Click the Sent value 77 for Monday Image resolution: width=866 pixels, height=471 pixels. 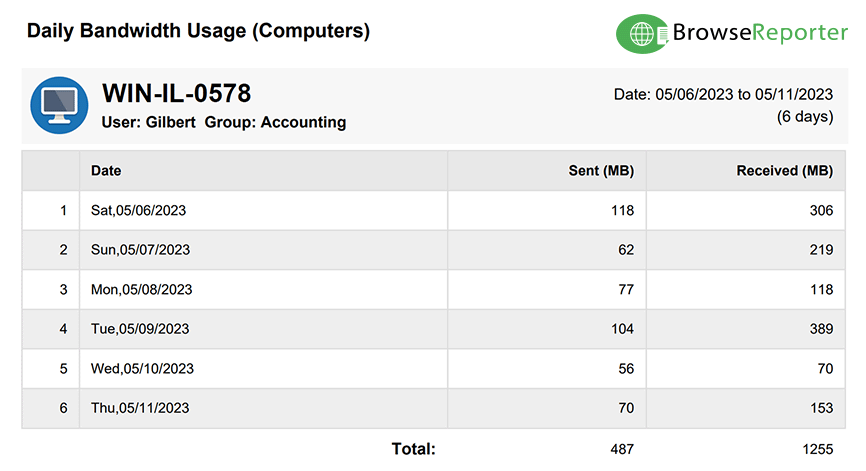(x=626, y=289)
